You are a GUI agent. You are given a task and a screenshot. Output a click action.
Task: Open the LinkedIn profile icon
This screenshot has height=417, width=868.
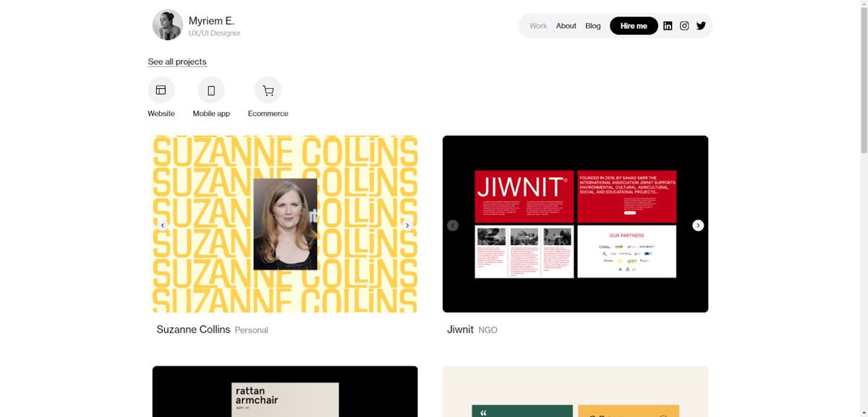[668, 26]
